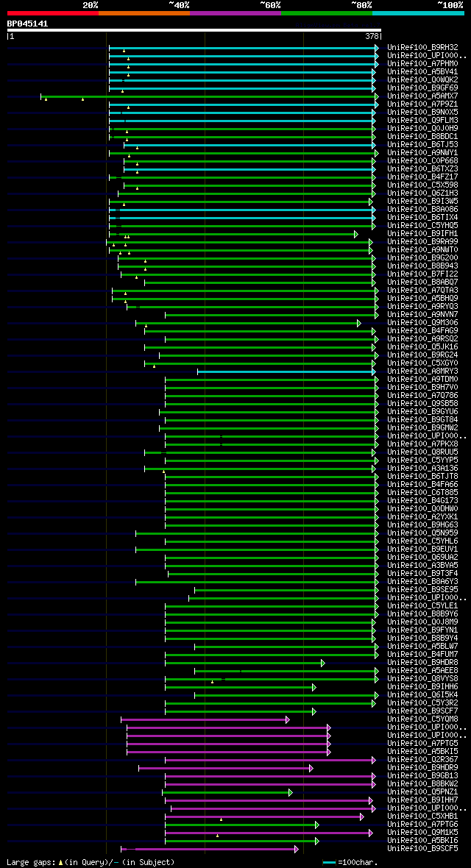Viewport: 471px width, 868px height.
Task: Select the UniRef100_B4G173 label
Action: click(x=422, y=501)
